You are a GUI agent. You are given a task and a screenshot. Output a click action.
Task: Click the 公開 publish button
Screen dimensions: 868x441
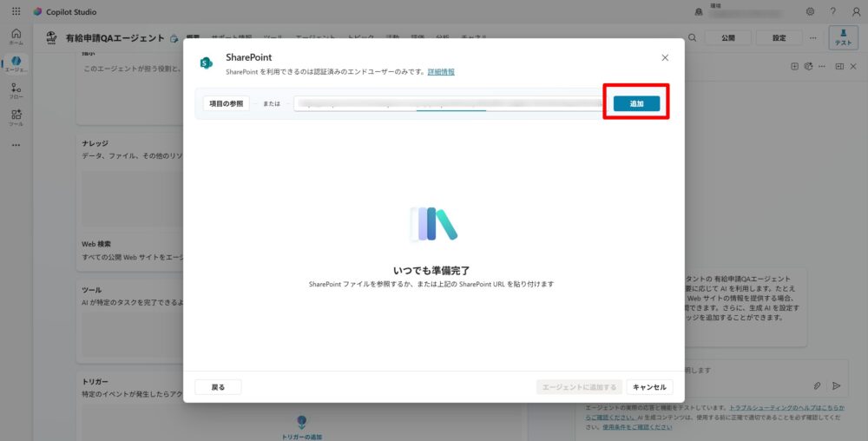click(x=727, y=38)
